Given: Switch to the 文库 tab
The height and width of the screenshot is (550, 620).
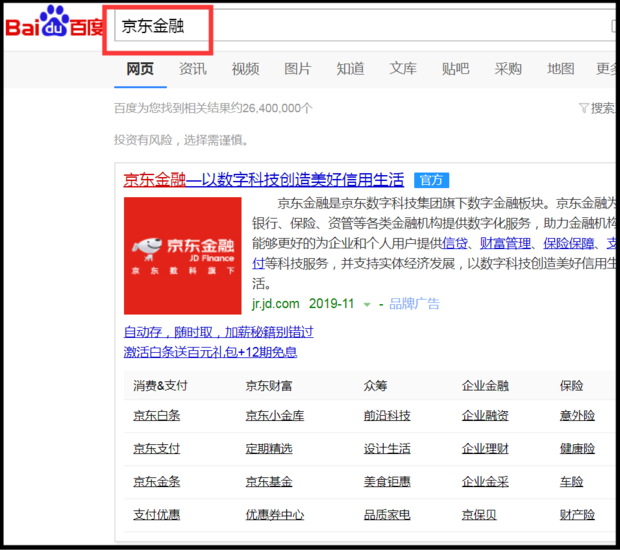Looking at the screenshot, I should 403,69.
